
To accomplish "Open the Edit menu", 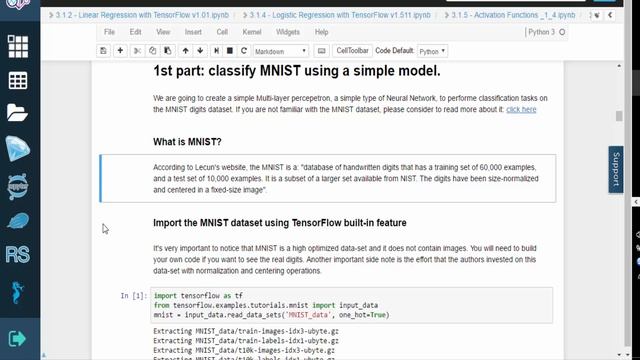I will pos(135,32).
